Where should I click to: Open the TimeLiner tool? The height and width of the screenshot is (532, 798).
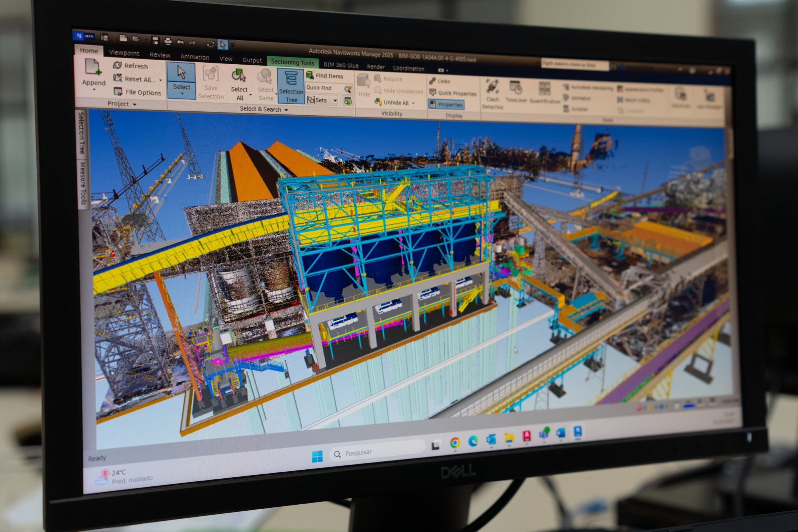click(x=516, y=92)
